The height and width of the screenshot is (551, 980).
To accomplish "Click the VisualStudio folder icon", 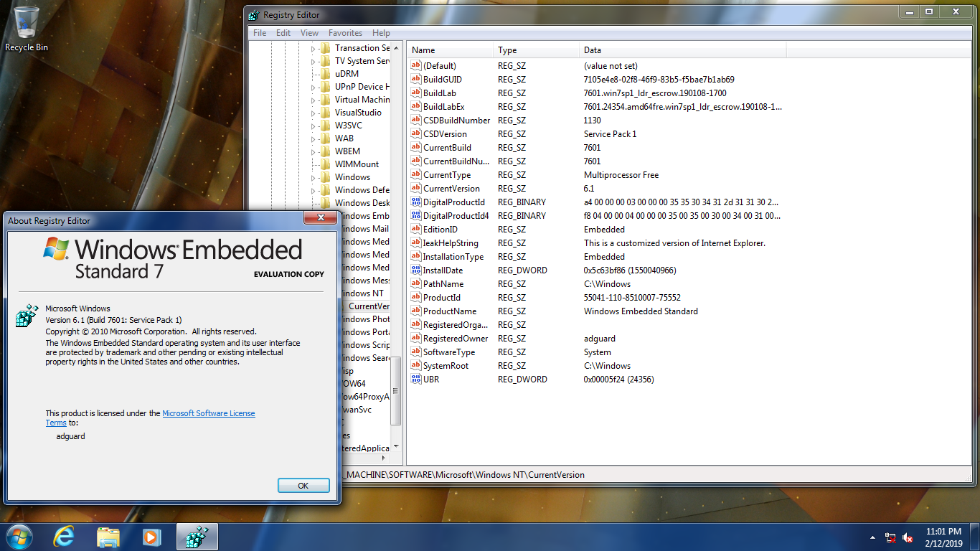I will click(326, 113).
